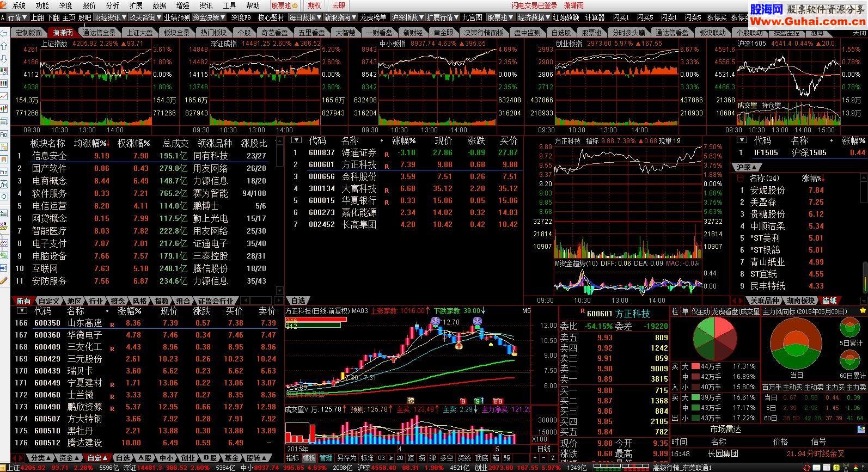This screenshot has width=868, height=472.
Task: Click the 均涨幅% column header to sort
Action: (x=92, y=143)
